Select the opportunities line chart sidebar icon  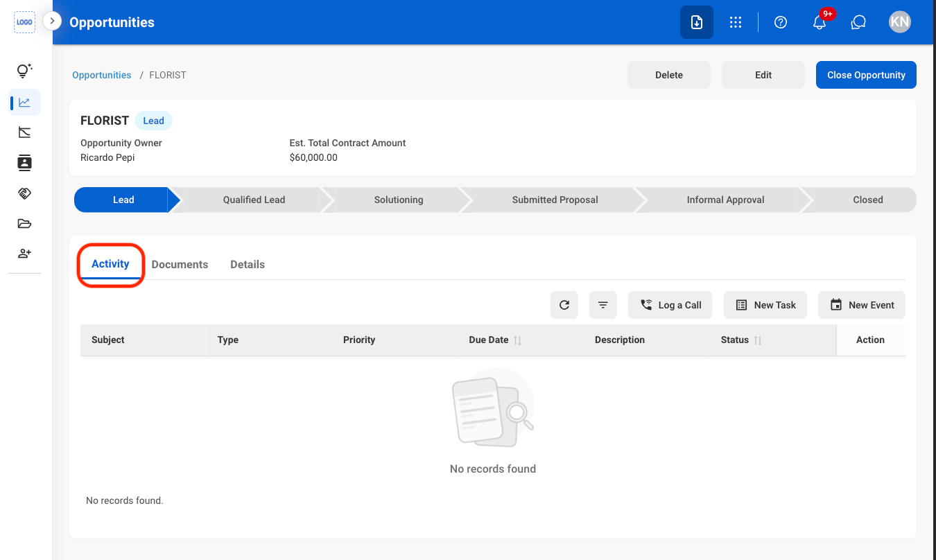[25, 103]
